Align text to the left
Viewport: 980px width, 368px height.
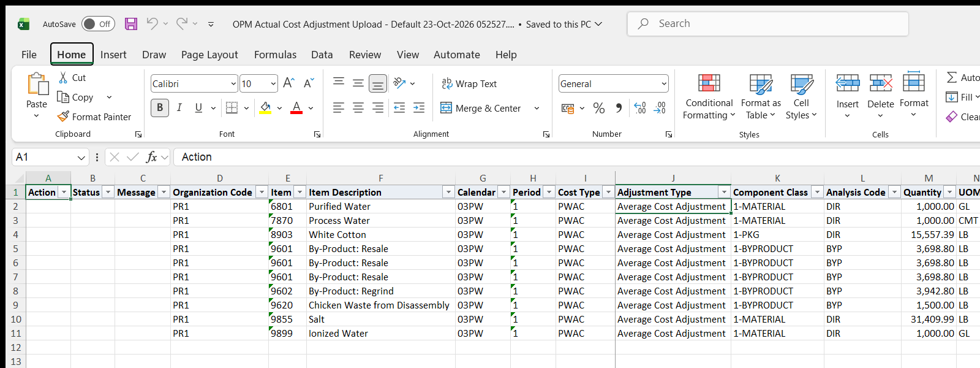point(339,108)
